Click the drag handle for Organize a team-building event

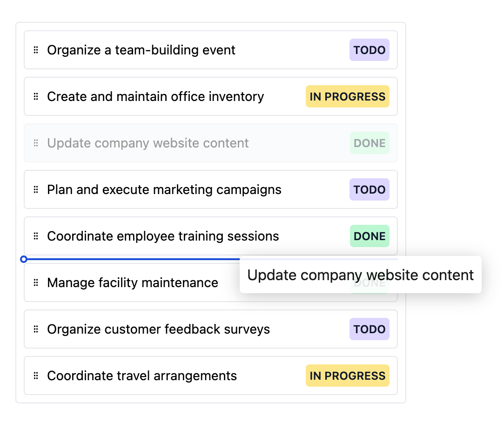pyautogui.click(x=35, y=50)
